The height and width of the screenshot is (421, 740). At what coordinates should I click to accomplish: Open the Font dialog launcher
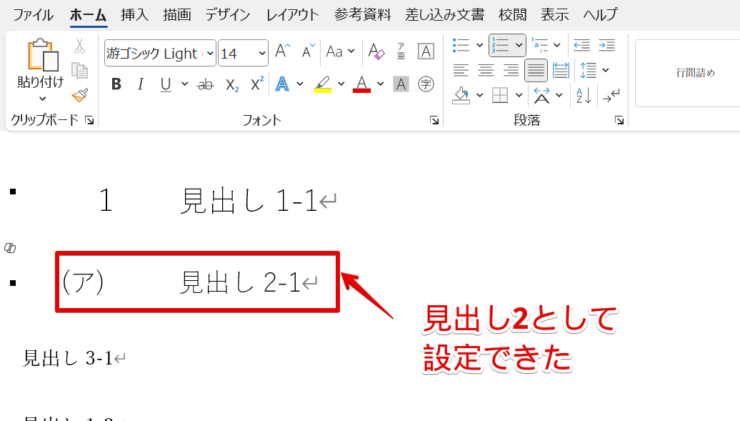pyautogui.click(x=434, y=121)
